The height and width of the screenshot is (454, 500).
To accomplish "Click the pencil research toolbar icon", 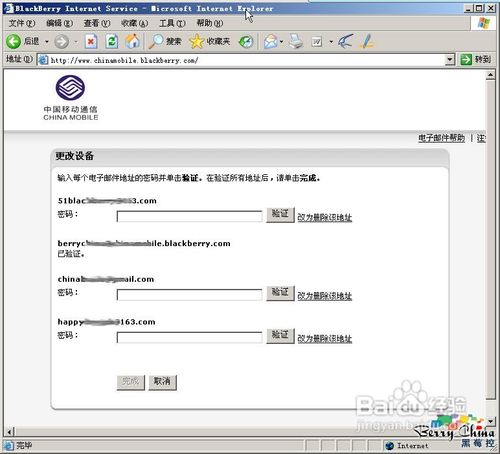I will 367,42.
